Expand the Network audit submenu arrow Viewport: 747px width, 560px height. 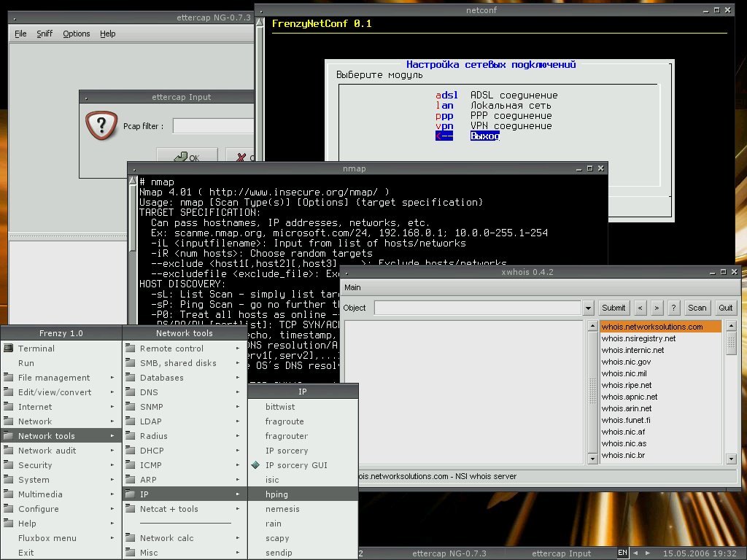[112, 451]
